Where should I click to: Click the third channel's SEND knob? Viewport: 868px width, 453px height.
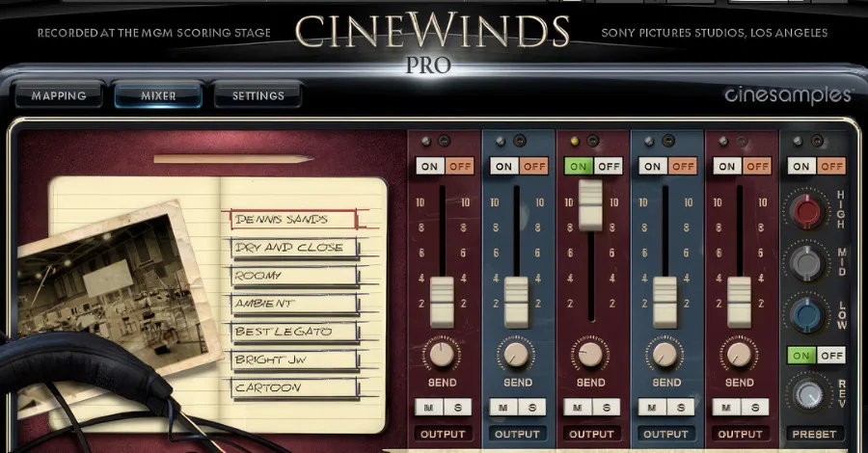point(590,355)
